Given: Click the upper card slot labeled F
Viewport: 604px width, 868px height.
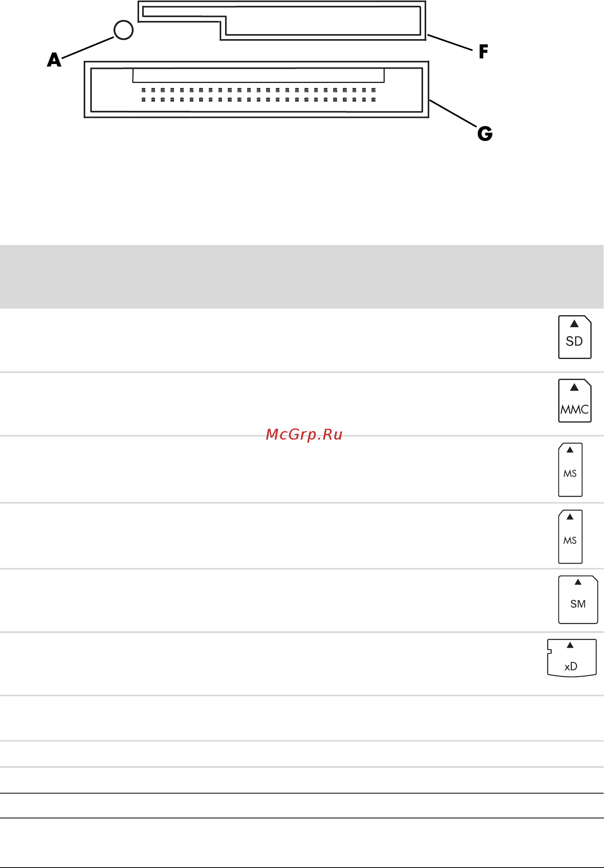Looking at the screenshot, I should click(282, 21).
